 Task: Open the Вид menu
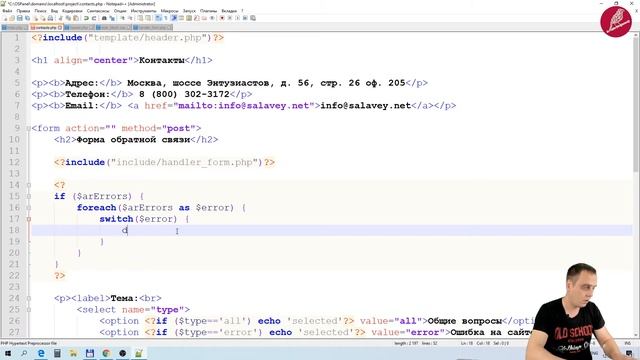point(54,11)
